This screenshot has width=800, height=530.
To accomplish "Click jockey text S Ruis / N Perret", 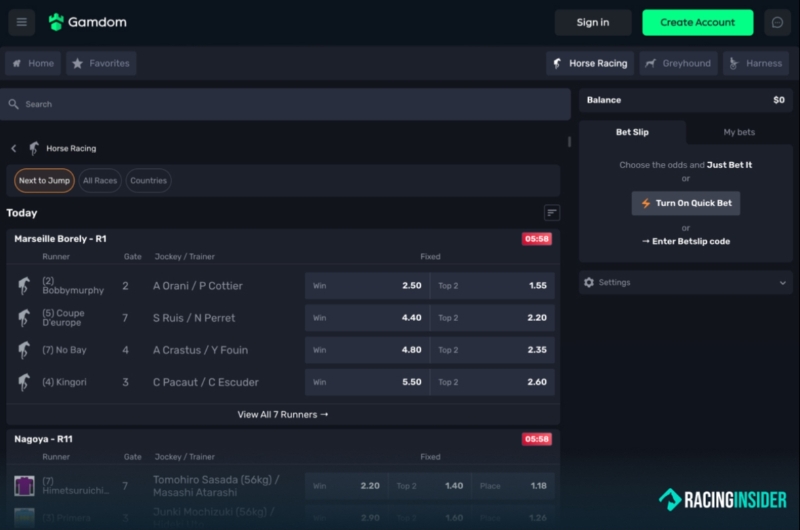I will tap(194, 318).
